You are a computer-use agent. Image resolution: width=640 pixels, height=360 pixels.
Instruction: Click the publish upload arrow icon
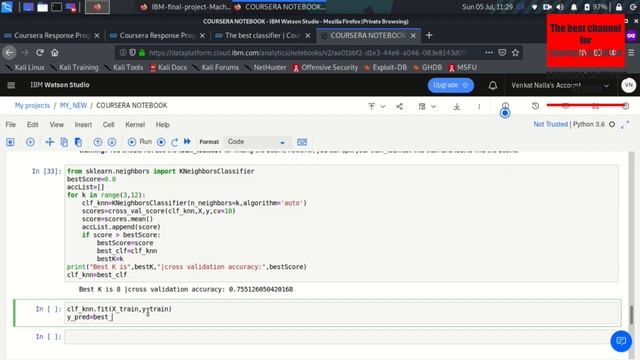coord(371,106)
